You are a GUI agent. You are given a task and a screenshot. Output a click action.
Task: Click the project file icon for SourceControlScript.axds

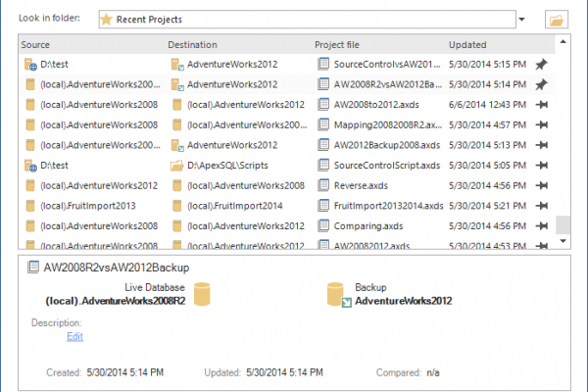coord(323,165)
